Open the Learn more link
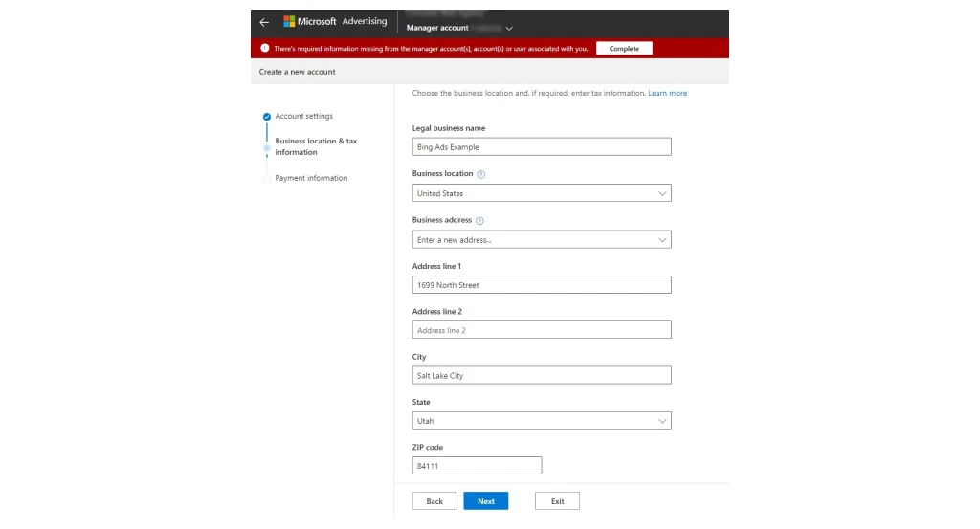The image size is (980, 529). click(667, 93)
